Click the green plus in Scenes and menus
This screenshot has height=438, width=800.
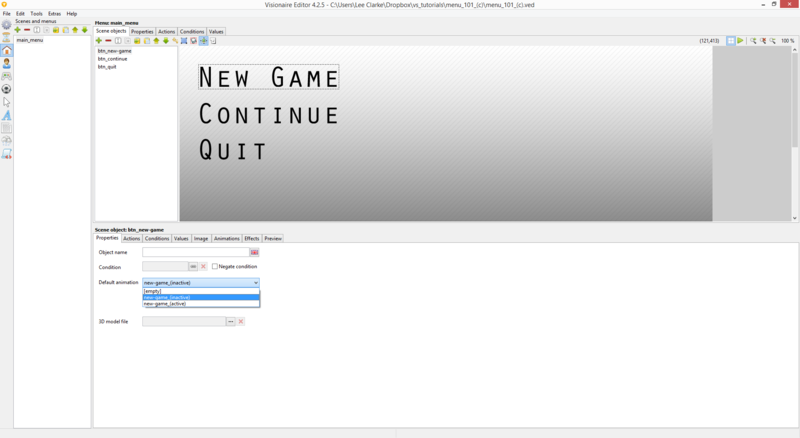coord(18,30)
